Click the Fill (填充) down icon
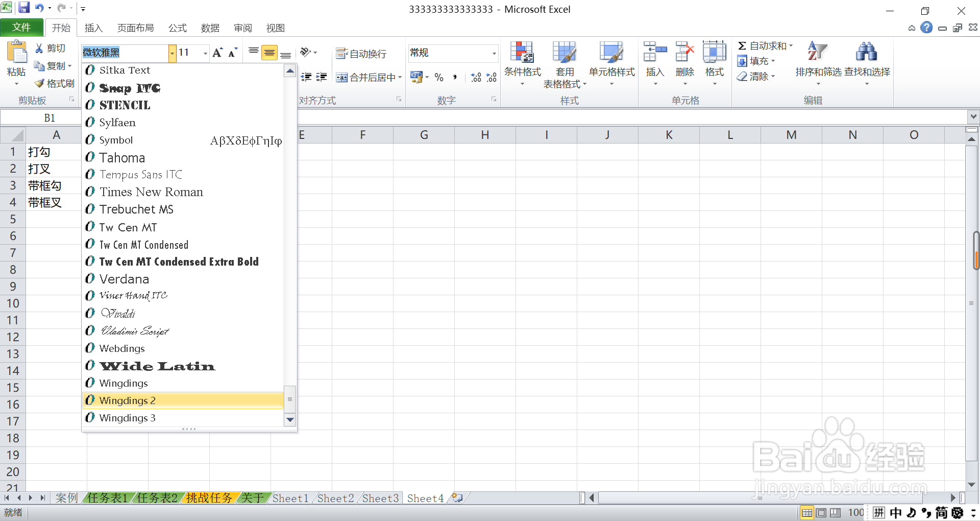The image size is (980, 521). [742, 61]
